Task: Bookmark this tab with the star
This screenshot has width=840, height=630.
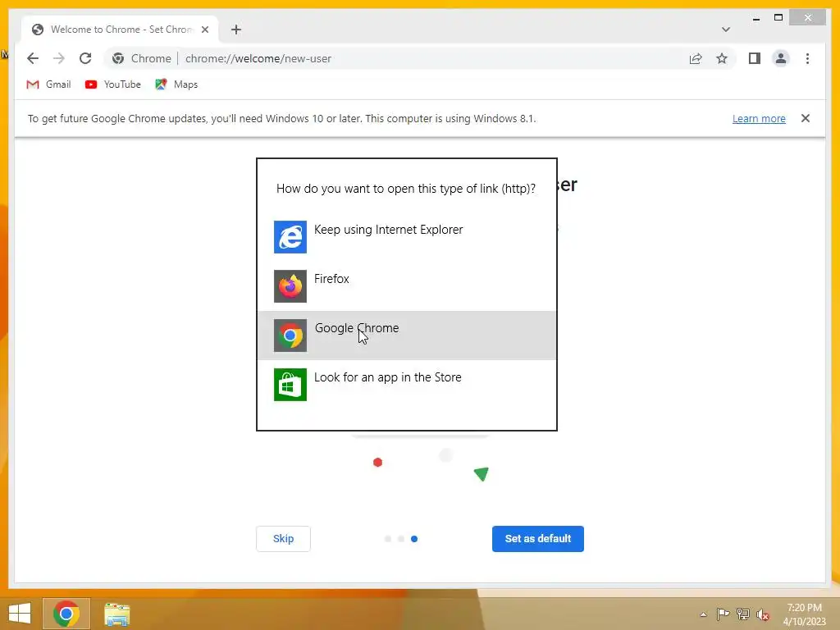Action: coord(722,58)
